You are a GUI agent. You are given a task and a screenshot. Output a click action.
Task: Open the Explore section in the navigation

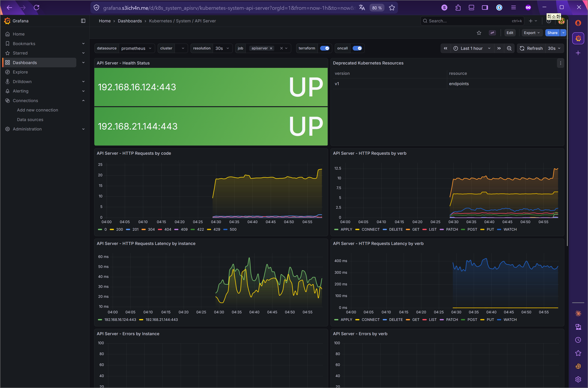click(x=20, y=72)
